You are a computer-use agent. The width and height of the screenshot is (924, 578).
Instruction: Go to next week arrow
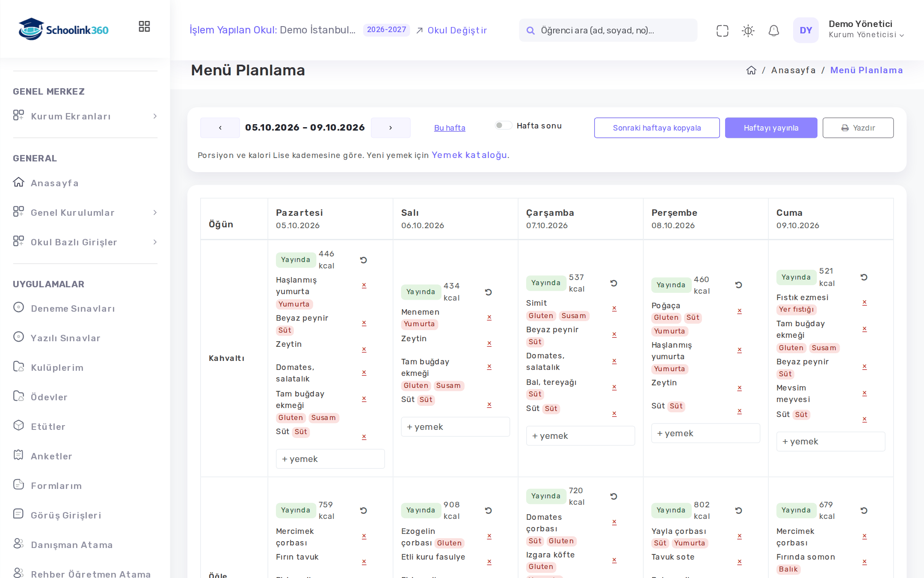pos(391,128)
